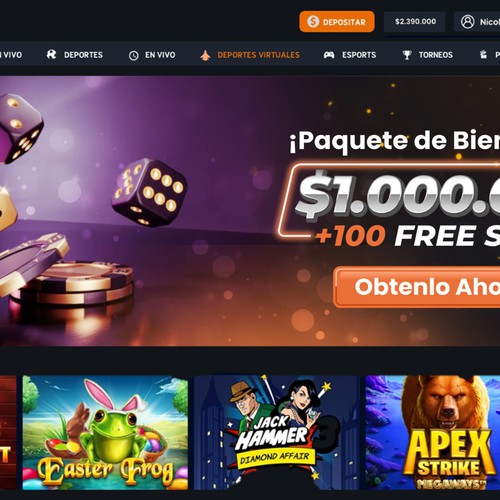Select the Deportes Virtuales icon
Viewport: 500px width, 500px height.
205,55
